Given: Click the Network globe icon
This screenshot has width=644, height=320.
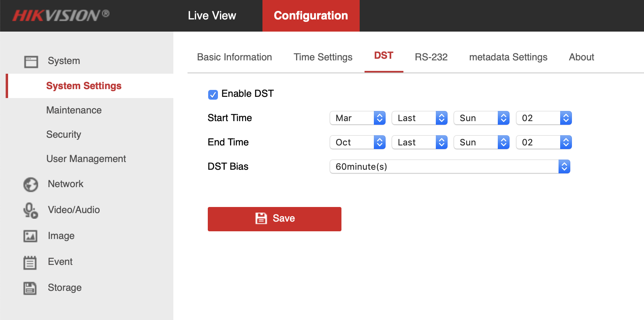Looking at the screenshot, I should (31, 184).
